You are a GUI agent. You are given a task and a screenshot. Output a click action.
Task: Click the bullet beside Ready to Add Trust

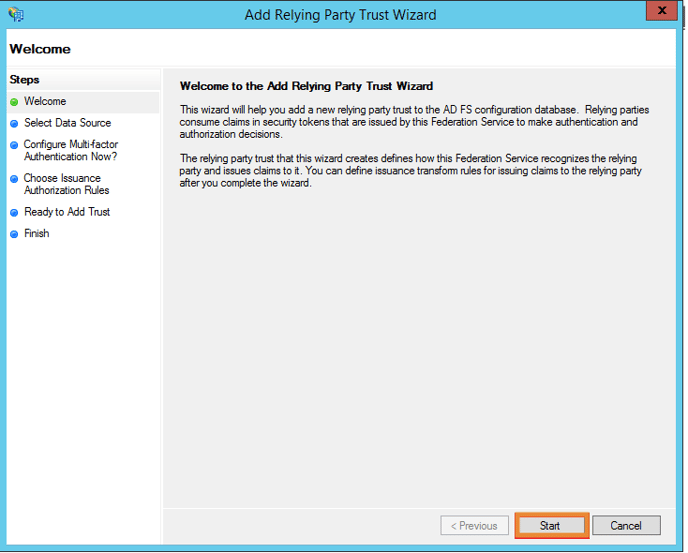tap(14, 213)
